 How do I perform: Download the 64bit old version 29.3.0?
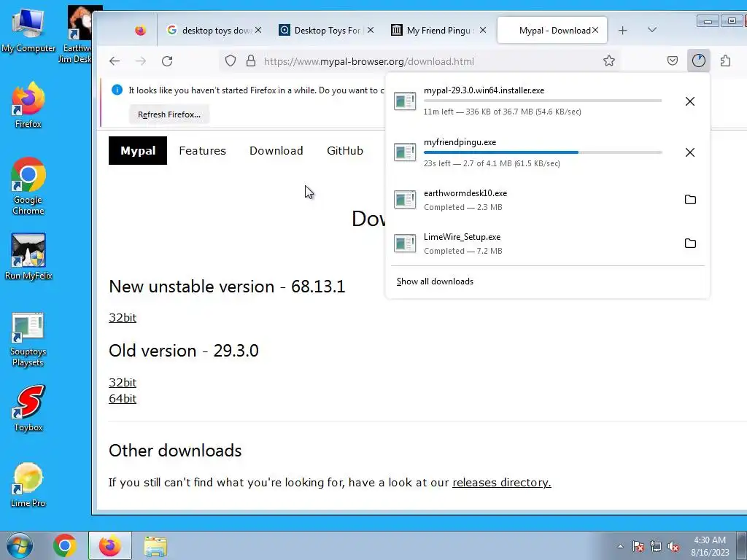click(123, 399)
